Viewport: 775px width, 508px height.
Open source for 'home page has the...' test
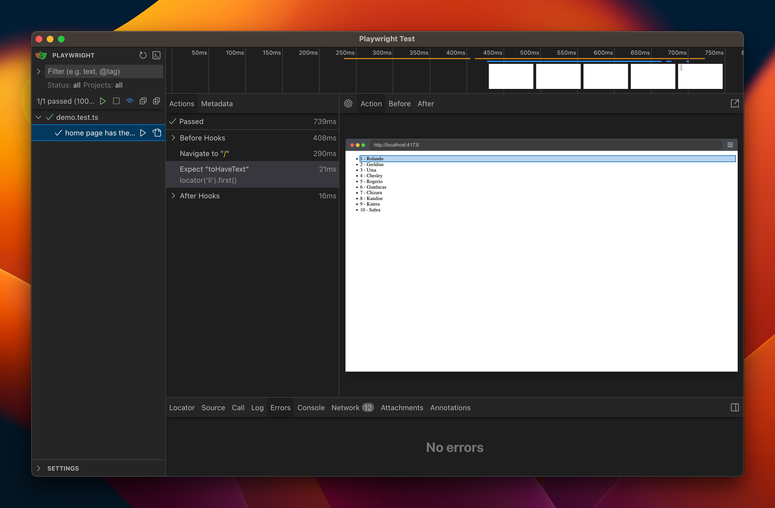(156, 133)
